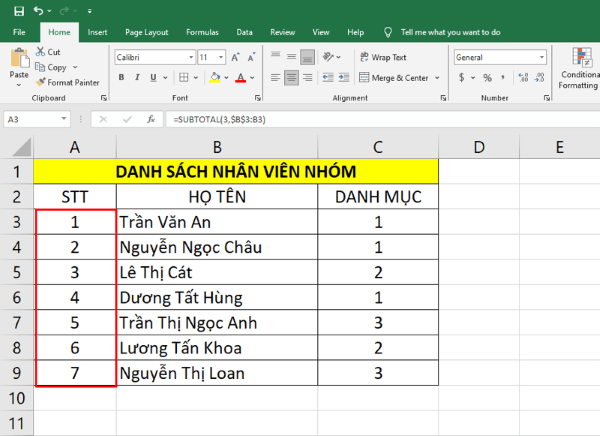Click the Percent Style icon

(x=487, y=78)
